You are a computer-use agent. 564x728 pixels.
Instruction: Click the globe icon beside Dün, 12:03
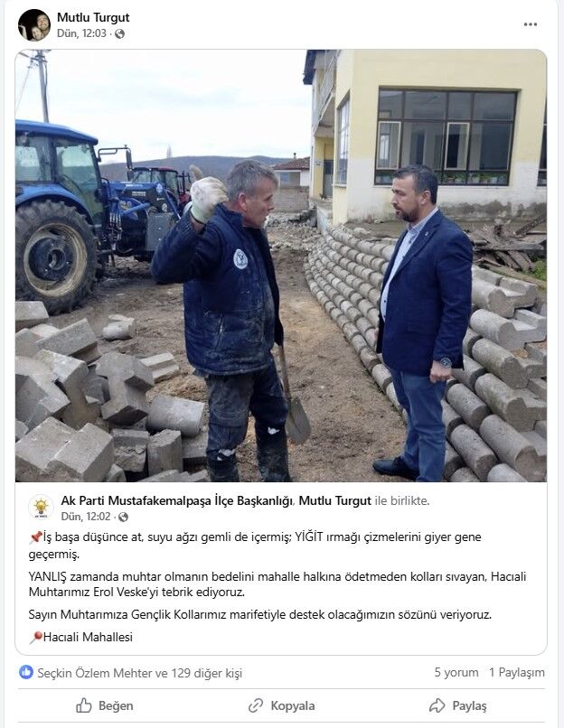click(x=119, y=34)
